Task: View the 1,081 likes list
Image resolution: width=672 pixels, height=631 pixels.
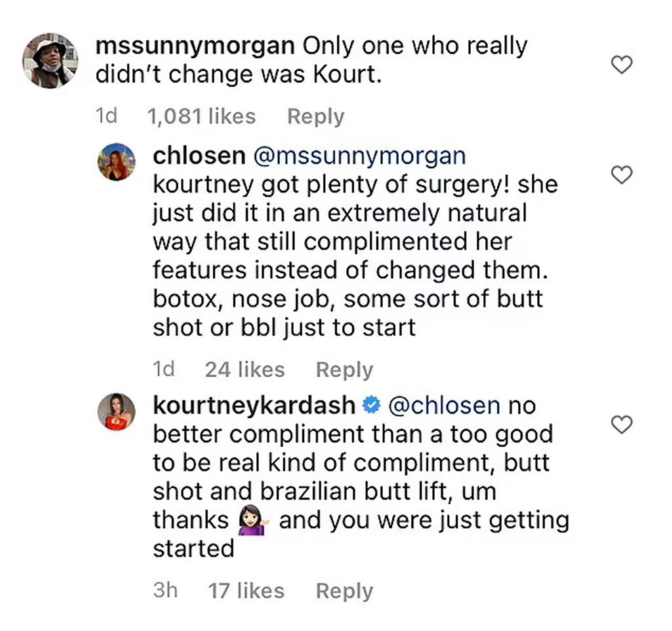Action: 201,117
